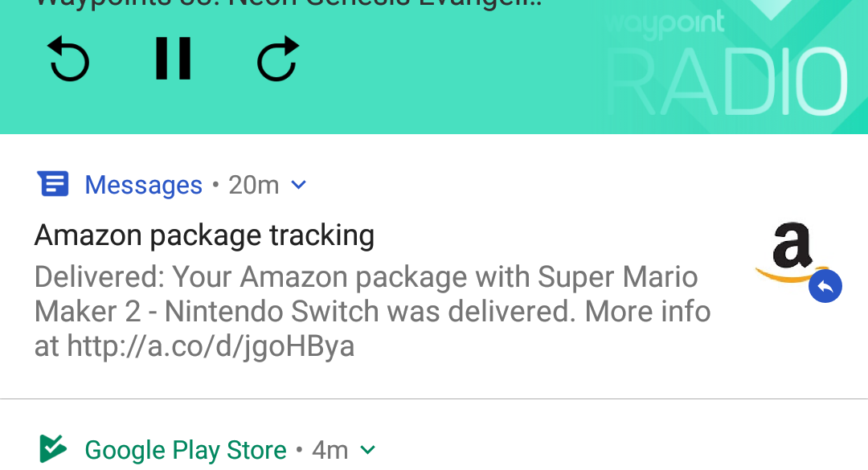Screen dimensions: 868x470
Task: Tap the RADIO text in the artwork
Action: coord(727,82)
